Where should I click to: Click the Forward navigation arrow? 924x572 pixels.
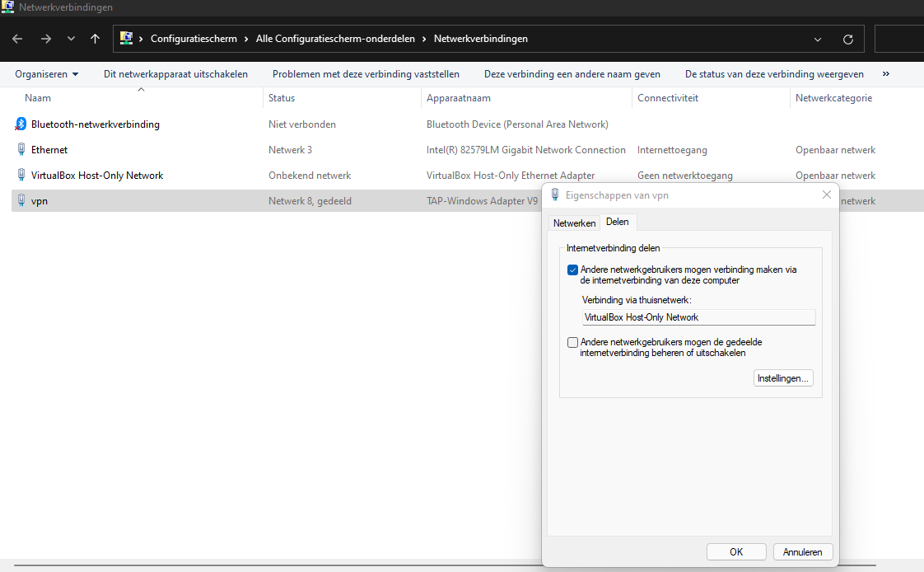click(x=45, y=39)
